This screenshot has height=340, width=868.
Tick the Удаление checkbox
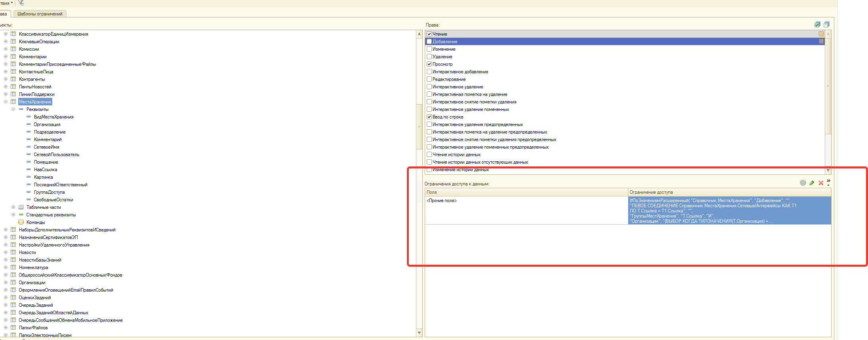(429, 57)
